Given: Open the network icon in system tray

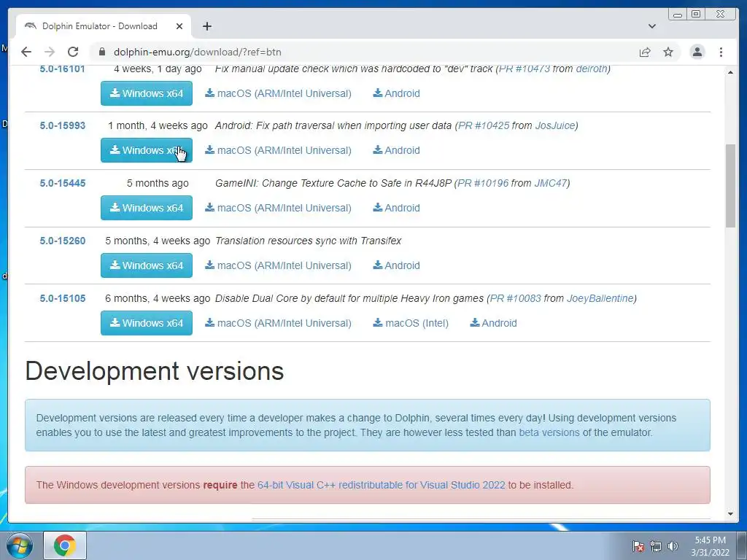Looking at the screenshot, I should click(x=656, y=546).
